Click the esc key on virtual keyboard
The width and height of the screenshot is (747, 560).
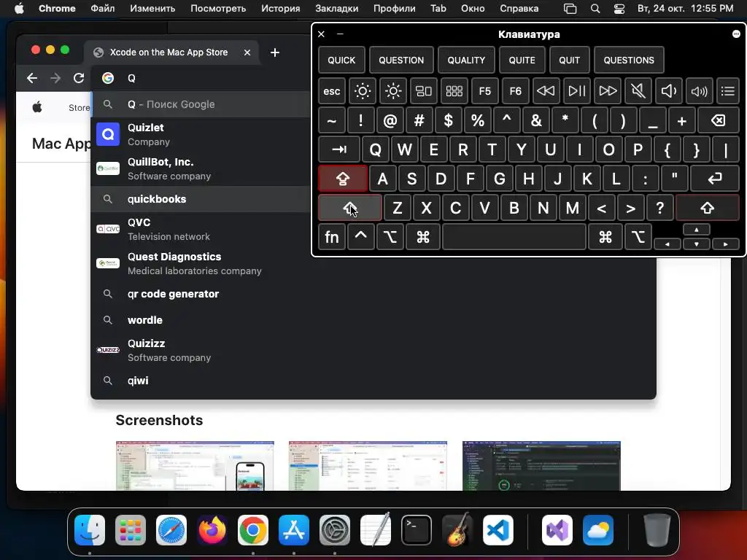pos(332,91)
